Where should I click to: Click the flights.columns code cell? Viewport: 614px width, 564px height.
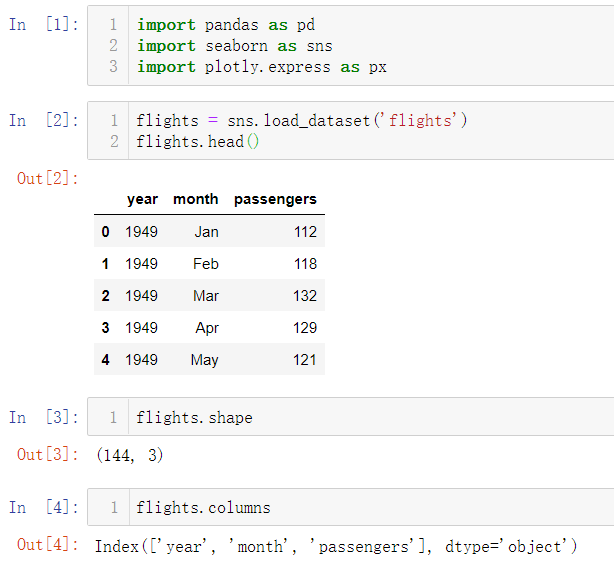350,507
